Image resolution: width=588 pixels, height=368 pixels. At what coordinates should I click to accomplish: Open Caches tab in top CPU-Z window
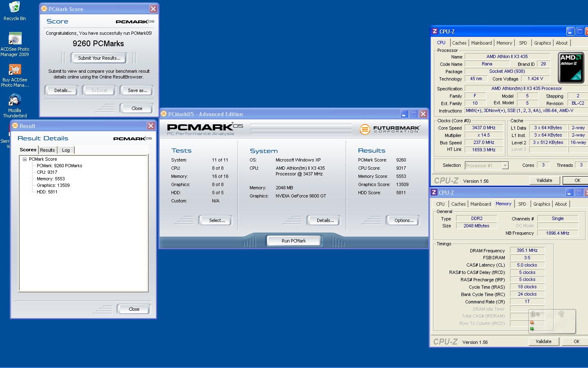pos(459,43)
